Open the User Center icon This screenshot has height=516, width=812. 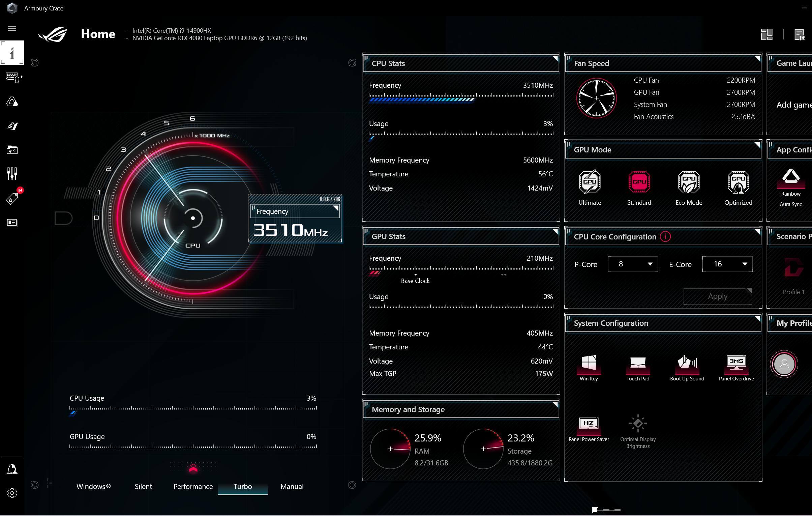pos(12,469)
